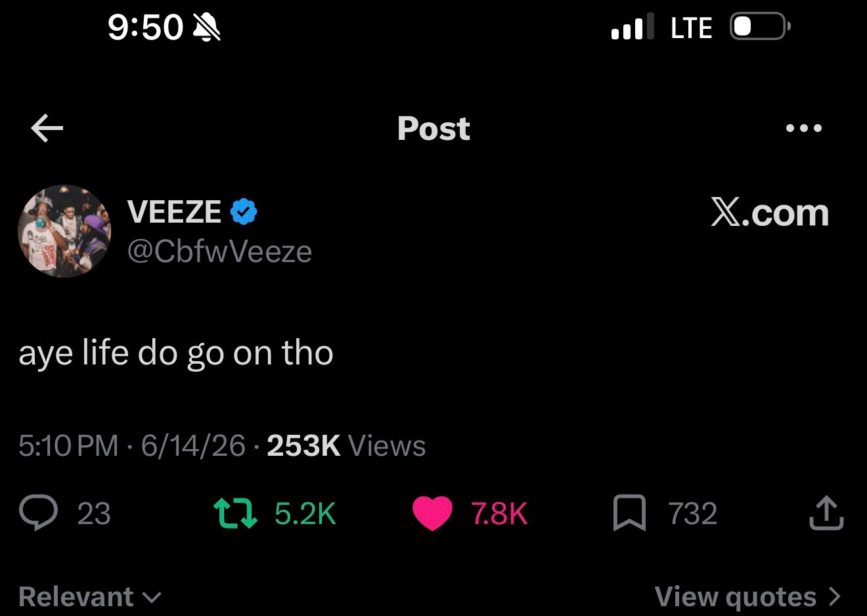The width and height of the screenshot is (867, 616).
Task: Tap the battery indicator in status bar
Action: (x=761, y=27)
